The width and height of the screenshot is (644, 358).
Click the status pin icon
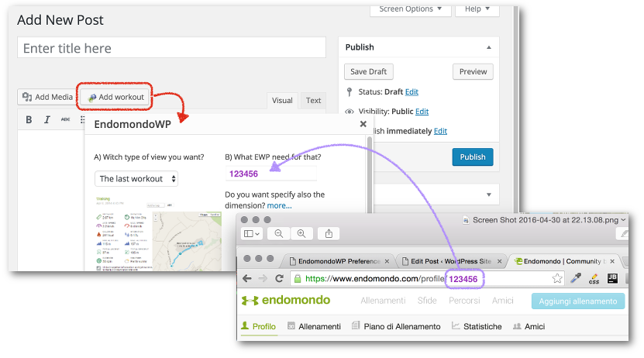pos(349,91)
